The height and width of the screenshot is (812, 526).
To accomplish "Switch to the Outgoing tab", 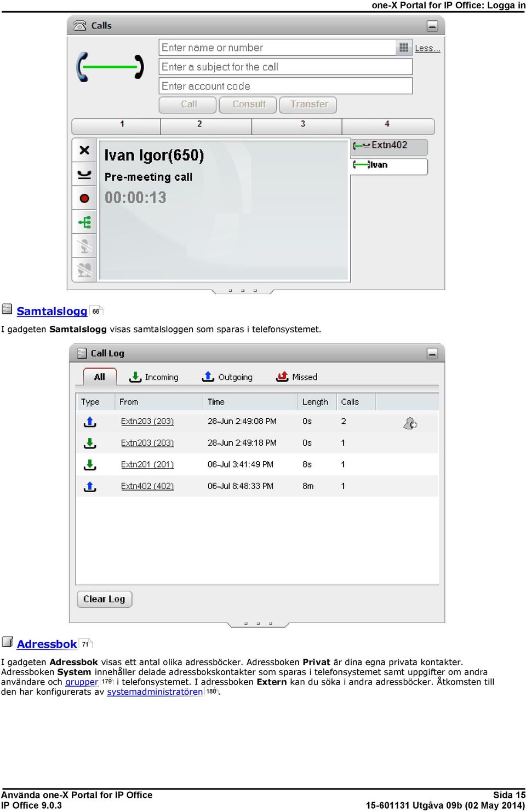I will 227,377.
